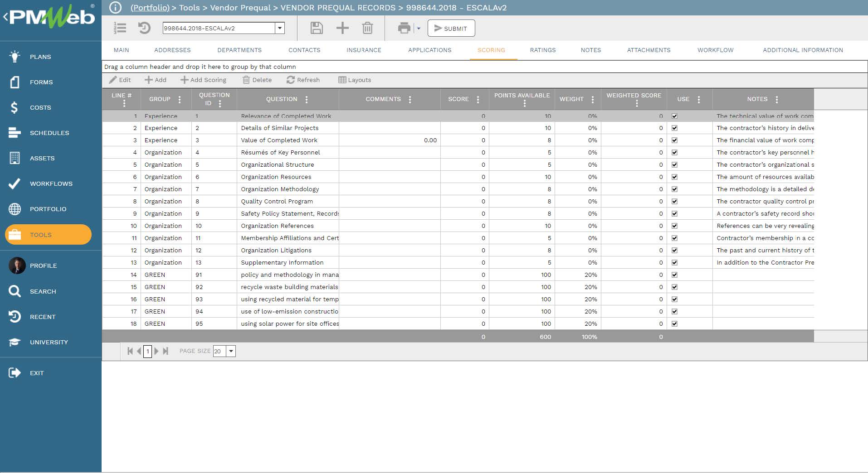
Task: Click the Submit button
Action: pyautogui.click(x=451, y=28)
